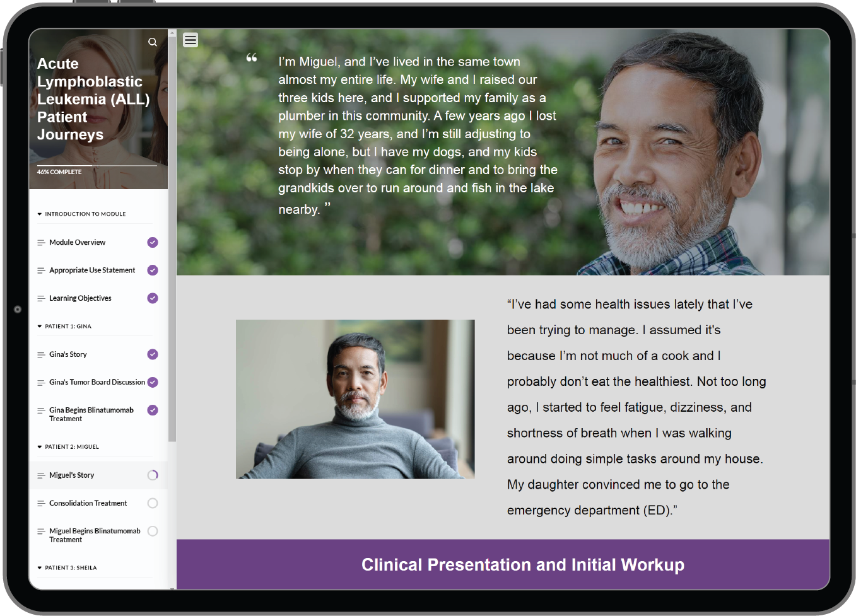This screenshot has width=856, height=616.
Task: Click the lines icon beside Learning Objectives
Action: (x=41, y=298)
